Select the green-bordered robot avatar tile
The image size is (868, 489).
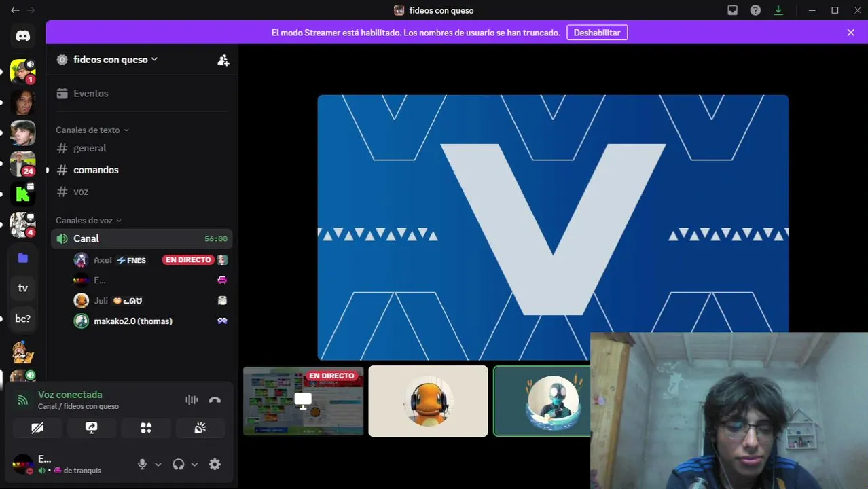pos(542,401)
